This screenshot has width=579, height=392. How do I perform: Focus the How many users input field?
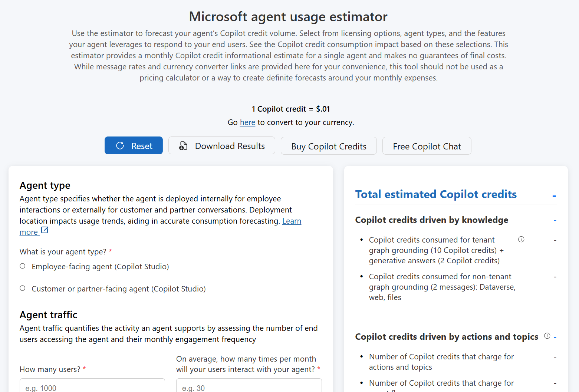[x=92, y=386]
